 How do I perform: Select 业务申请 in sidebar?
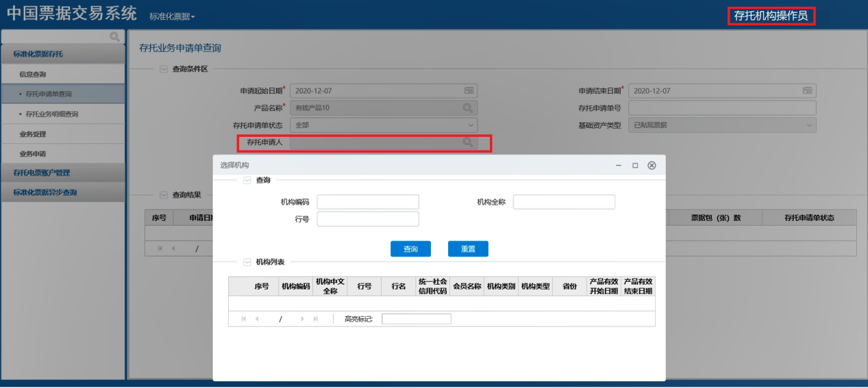[63, 154]
